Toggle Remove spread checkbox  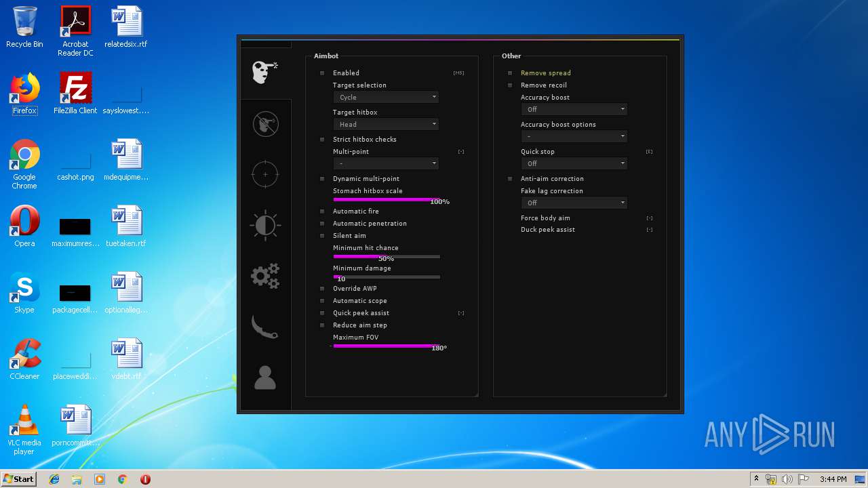[510, 73]
